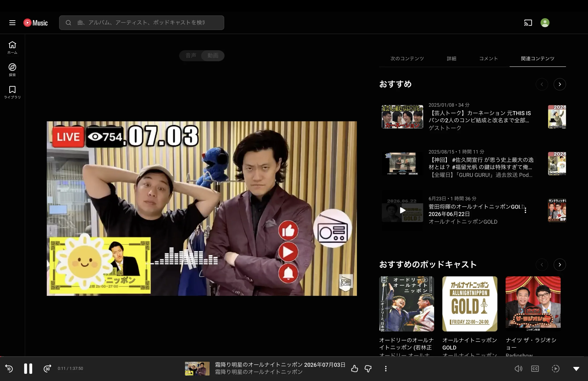This screenshot has width=588, height=381.
Task: Show previous items in おすすめ carousel
Action: pos(542,84)
